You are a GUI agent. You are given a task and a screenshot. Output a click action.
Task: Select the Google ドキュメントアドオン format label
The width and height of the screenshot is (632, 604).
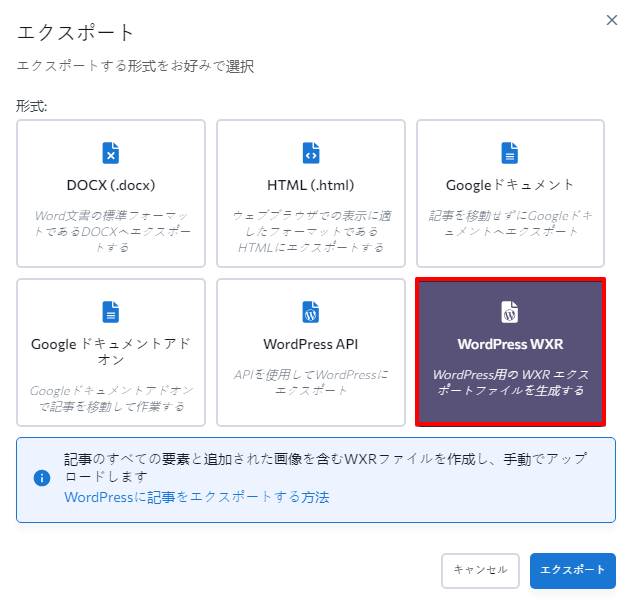click(x=111, y=352)
